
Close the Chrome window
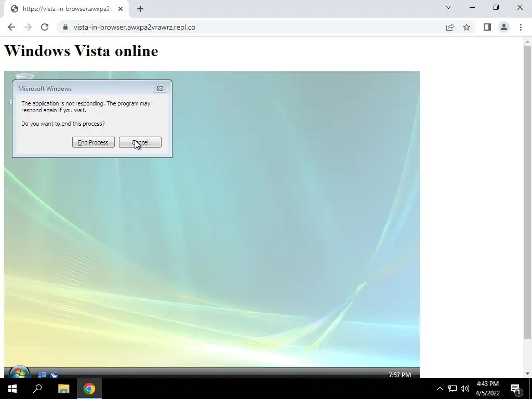click(520, 7)
